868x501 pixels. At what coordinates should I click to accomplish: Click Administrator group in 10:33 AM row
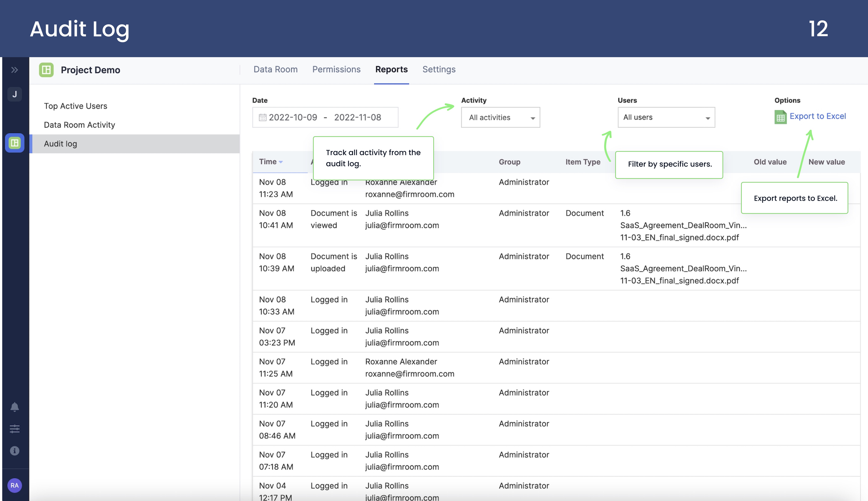pos(524,300)
